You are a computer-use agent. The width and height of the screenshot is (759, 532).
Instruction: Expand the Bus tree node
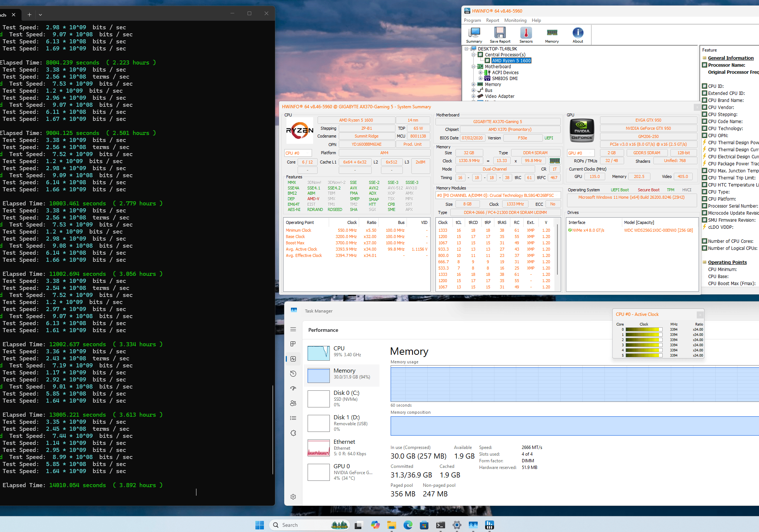point(473,90)
